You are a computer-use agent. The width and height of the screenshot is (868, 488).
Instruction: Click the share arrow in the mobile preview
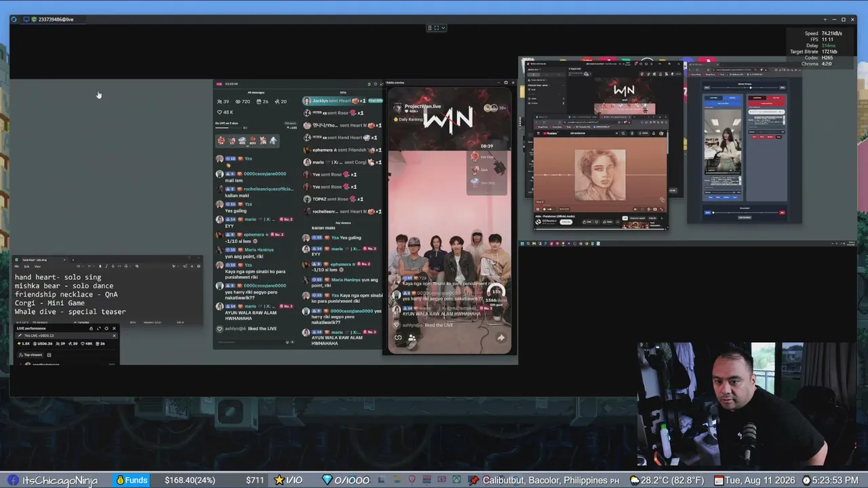[x=500, y=338]
